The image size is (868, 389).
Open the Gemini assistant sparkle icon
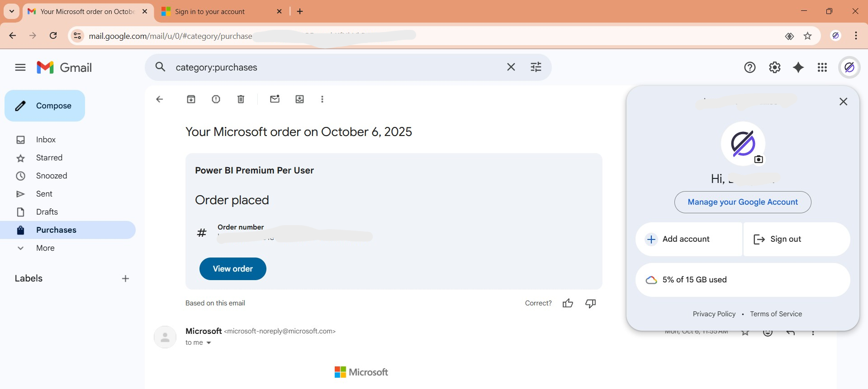pos(799,67)
